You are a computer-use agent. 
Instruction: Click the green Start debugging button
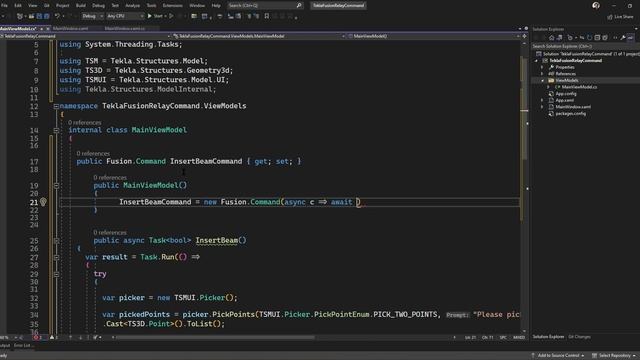[155, 16]
